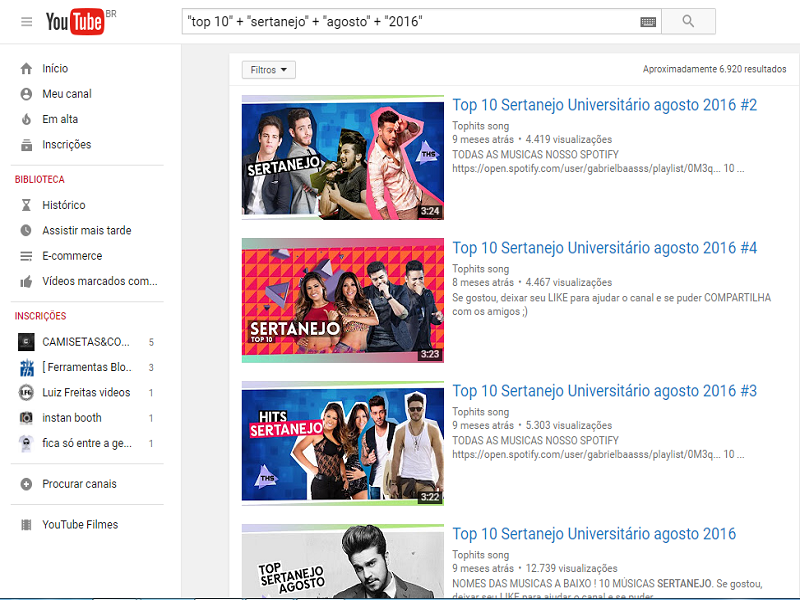Open the E-commerce playlist
Viewport: 800px width, 600px height.
coord(72,256)
